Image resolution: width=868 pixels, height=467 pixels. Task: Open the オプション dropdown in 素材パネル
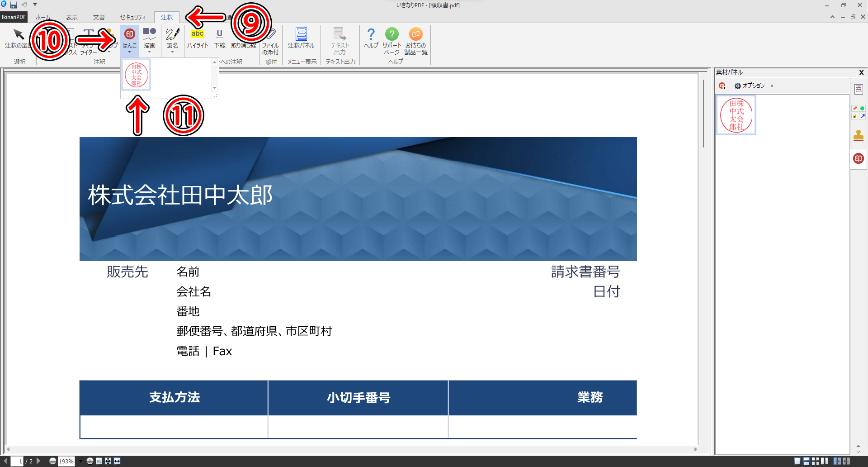(x=754, y=86)
